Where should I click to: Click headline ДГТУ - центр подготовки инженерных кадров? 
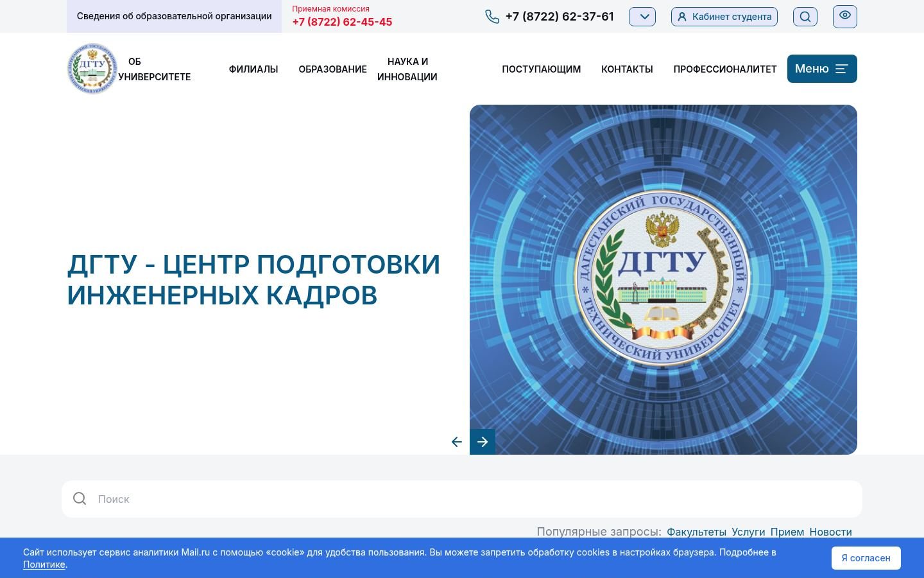253,280
